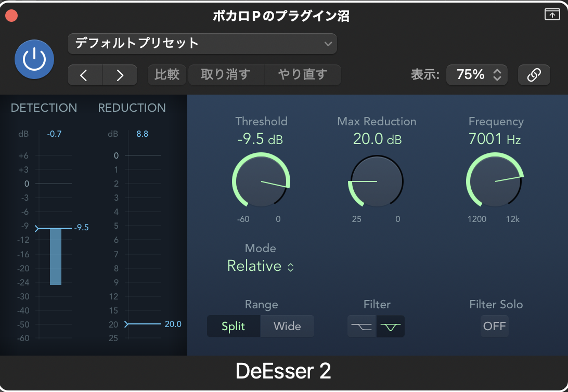Click the 8.8 reduction peak readout
Image resolution: width=568 pixels, height=392 pixels.
click(143, 134)
